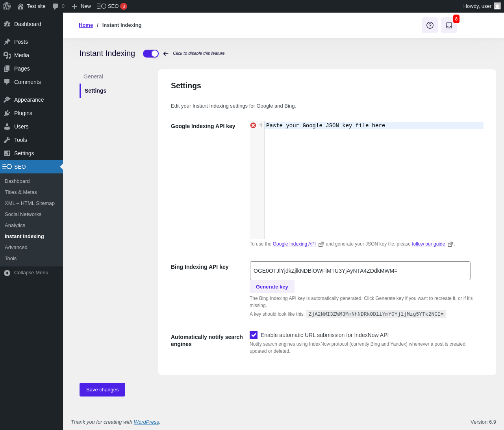504x430 pixels.
Task: Open Advanced submenu
Action: coord(31,248)
